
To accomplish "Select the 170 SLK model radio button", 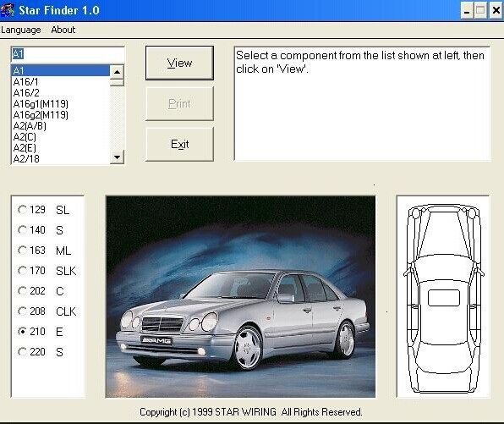I will tap(22, 271).
